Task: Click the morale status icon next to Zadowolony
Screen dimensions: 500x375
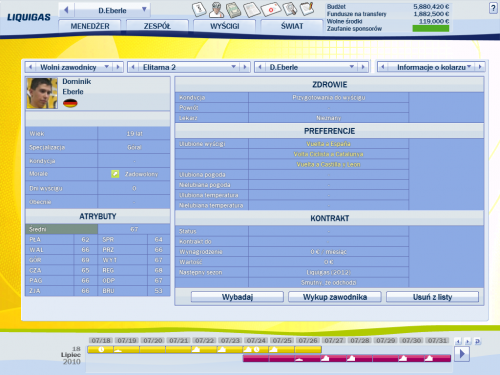Action: pyautogui.click(x=115, y=174)
